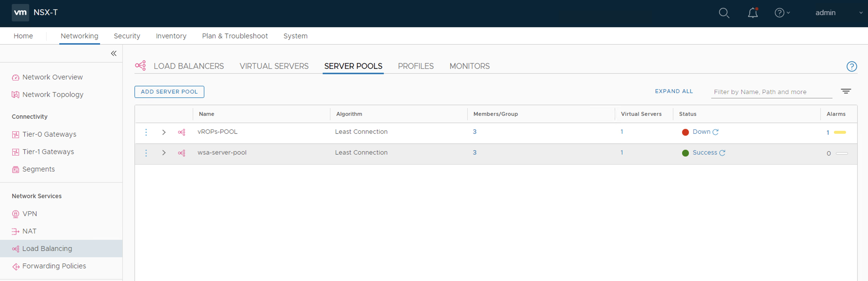This screenshot has width=868, height=281.
Task: Select Load Balancing in the sidebar
Action: pos(61,249)
